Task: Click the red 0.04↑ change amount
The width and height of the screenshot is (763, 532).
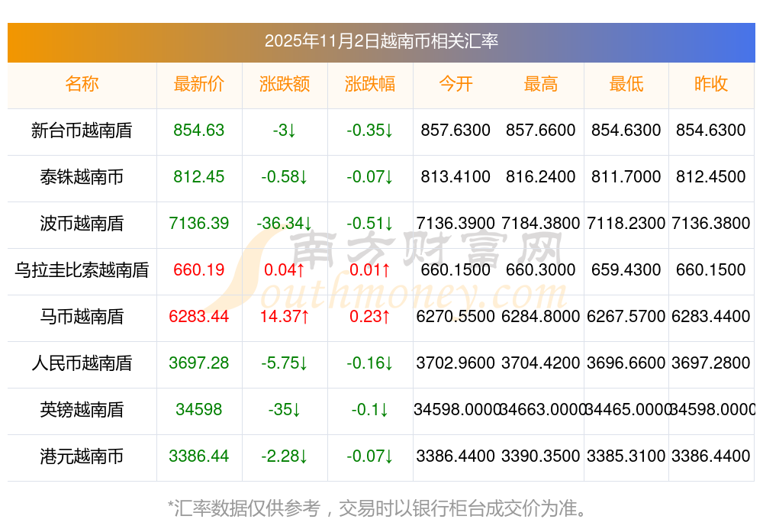Action: (x=284, y=270)
